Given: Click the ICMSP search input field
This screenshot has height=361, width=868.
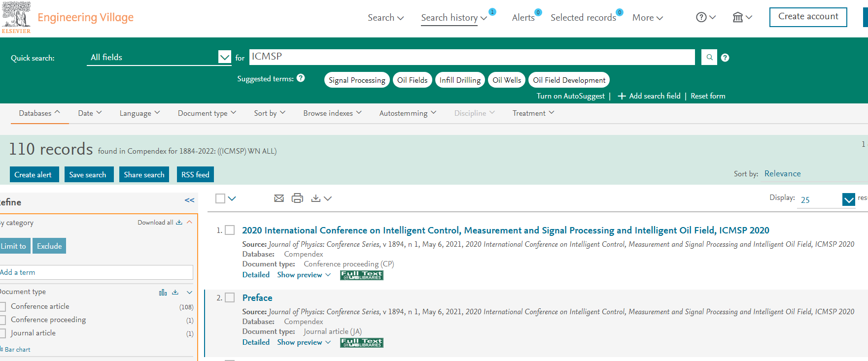Looking at the screenshot, I should [x=472, y=57].
